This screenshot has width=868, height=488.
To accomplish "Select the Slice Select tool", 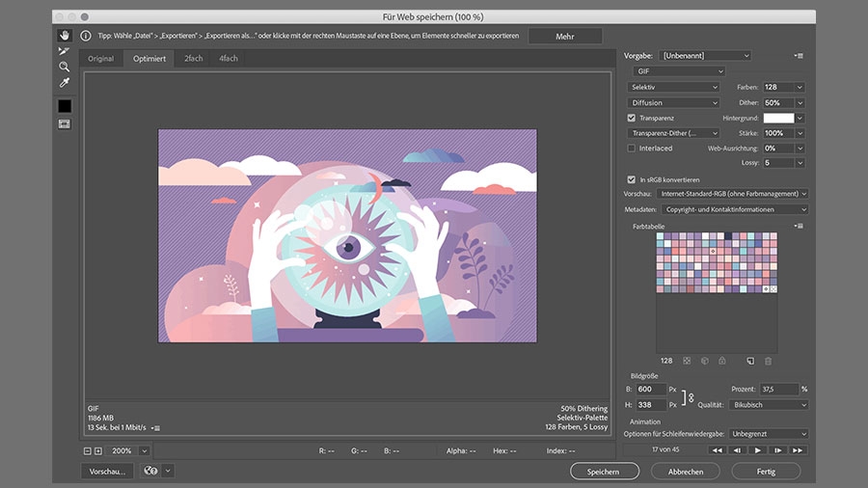I will coord(65,51).
